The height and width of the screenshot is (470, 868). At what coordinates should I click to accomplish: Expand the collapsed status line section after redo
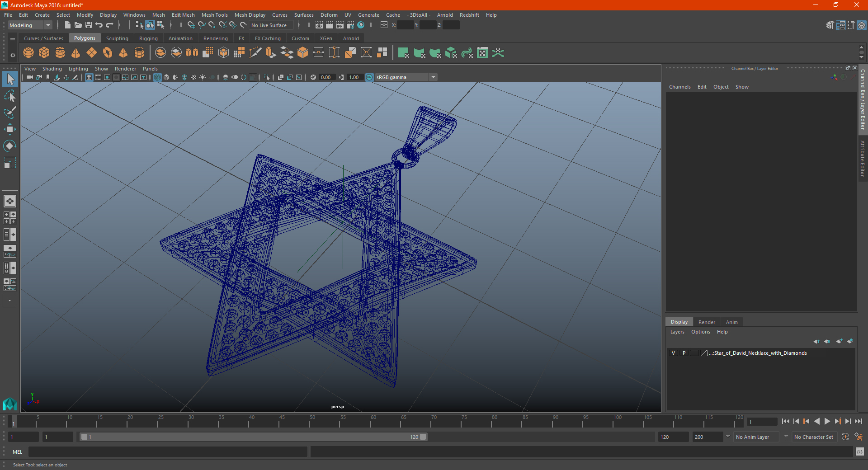119,25
